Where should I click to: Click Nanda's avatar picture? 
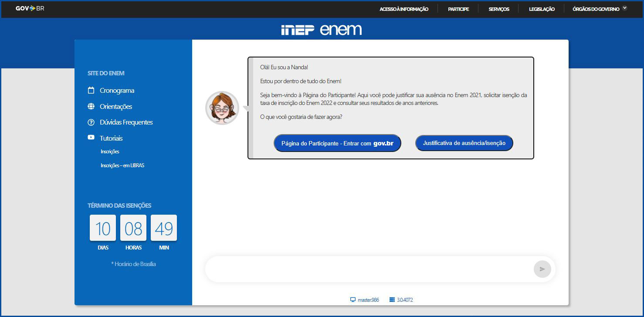coord(222,108)
